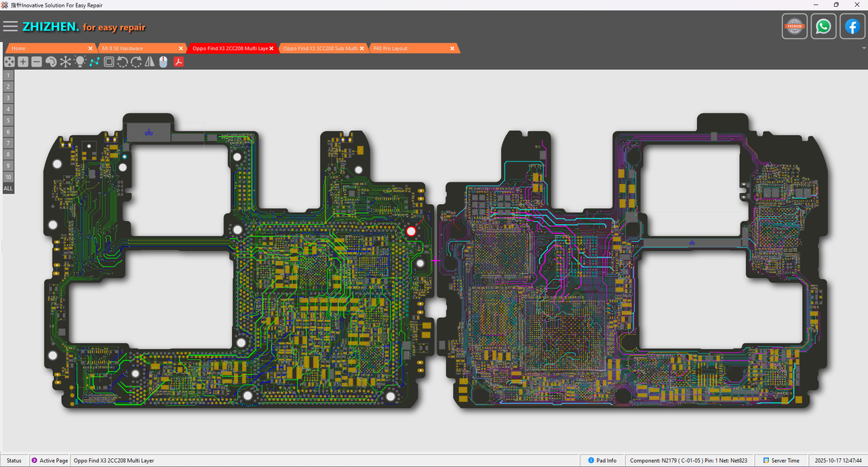The image size is (868, 467).
Task: Zoom out with the minus tool
Action: 37,62
